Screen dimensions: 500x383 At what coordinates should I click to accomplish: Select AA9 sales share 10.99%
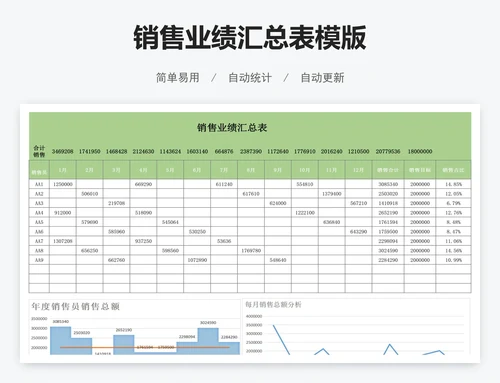coord(453,260)
